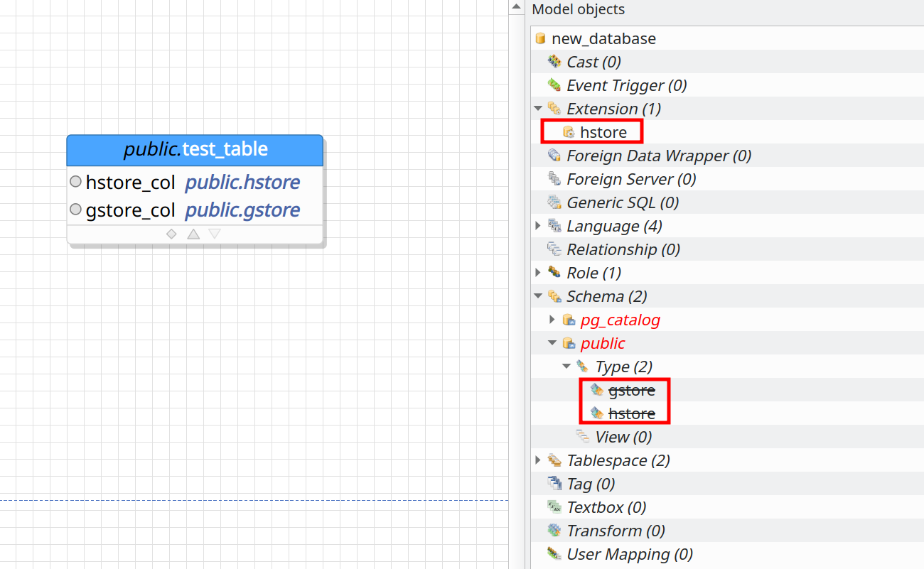The height and width of the screenshot is (569, 924).
Task: Collapse the Extension (1) tree item
Action: click(538, 108)
